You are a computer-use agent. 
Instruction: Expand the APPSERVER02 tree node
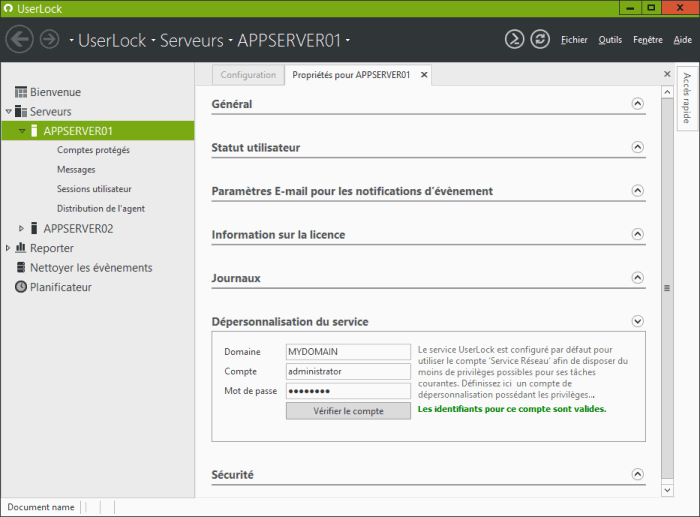pos(21,228)
